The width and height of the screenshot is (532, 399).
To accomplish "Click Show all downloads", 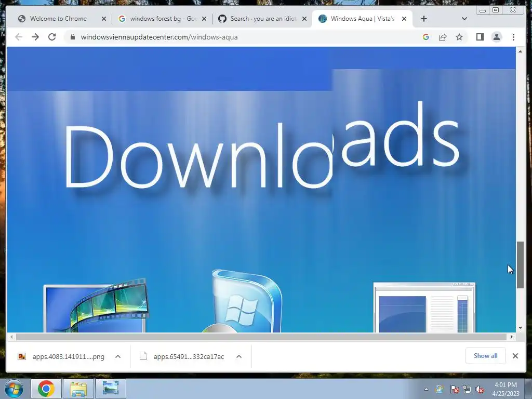I will point(486,355).
